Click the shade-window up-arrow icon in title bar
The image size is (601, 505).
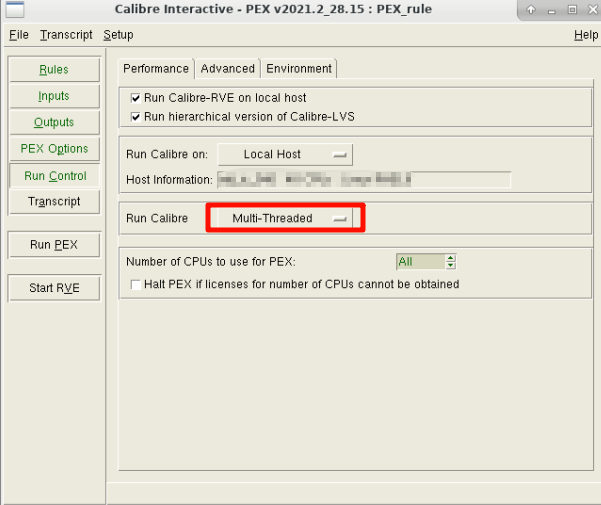tap(531, 10)
